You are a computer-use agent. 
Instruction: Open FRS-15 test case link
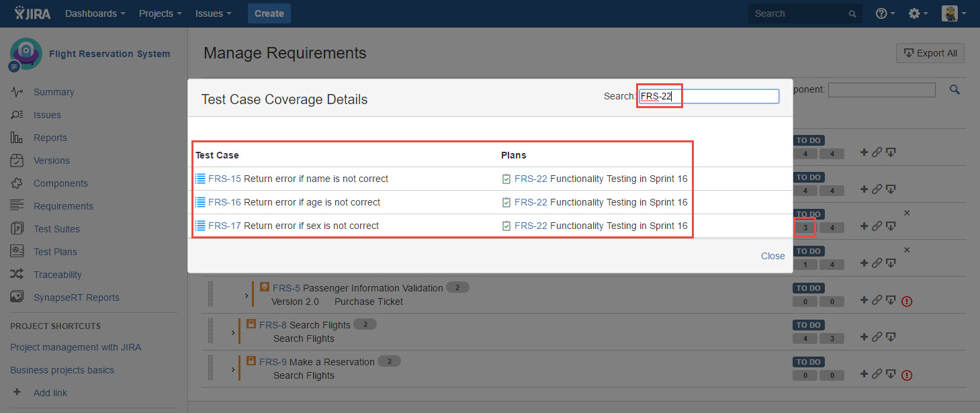224,179
